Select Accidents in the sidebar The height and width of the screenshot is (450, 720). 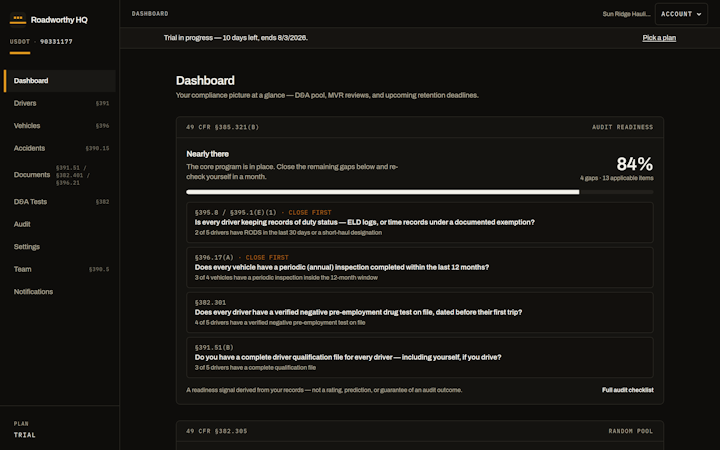coord(60,148)
